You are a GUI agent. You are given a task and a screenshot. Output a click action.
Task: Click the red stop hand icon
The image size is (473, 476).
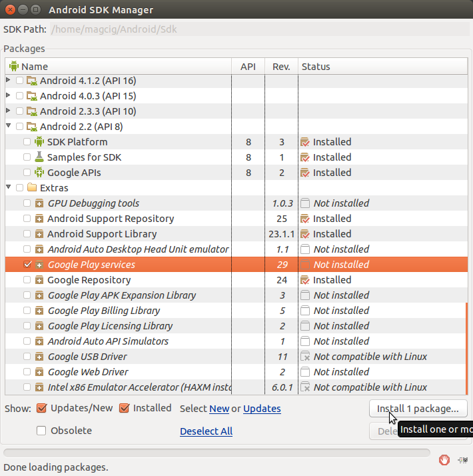[x=444, y=460]
